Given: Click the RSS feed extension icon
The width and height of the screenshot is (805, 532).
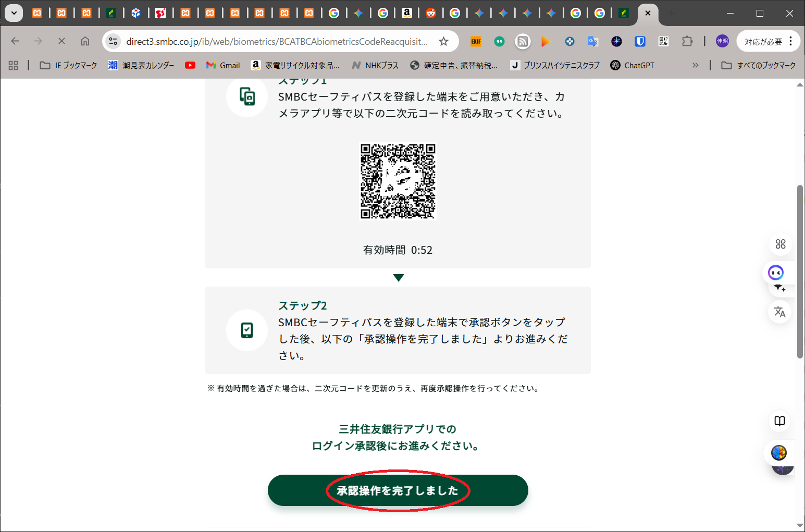Looking at the screenshot, I should coord(523,42).
